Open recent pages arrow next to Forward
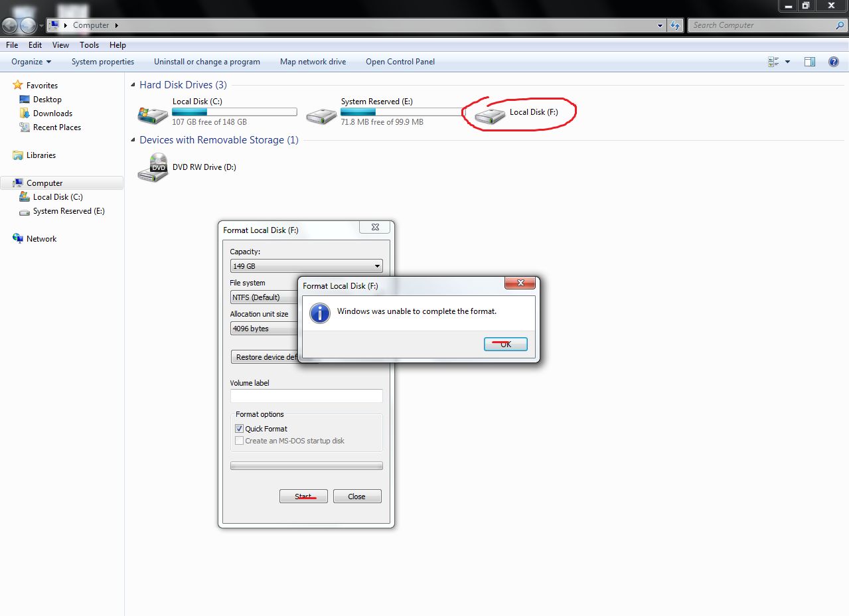849x616 pixels. pyautogui.click(x=41, y=25)
